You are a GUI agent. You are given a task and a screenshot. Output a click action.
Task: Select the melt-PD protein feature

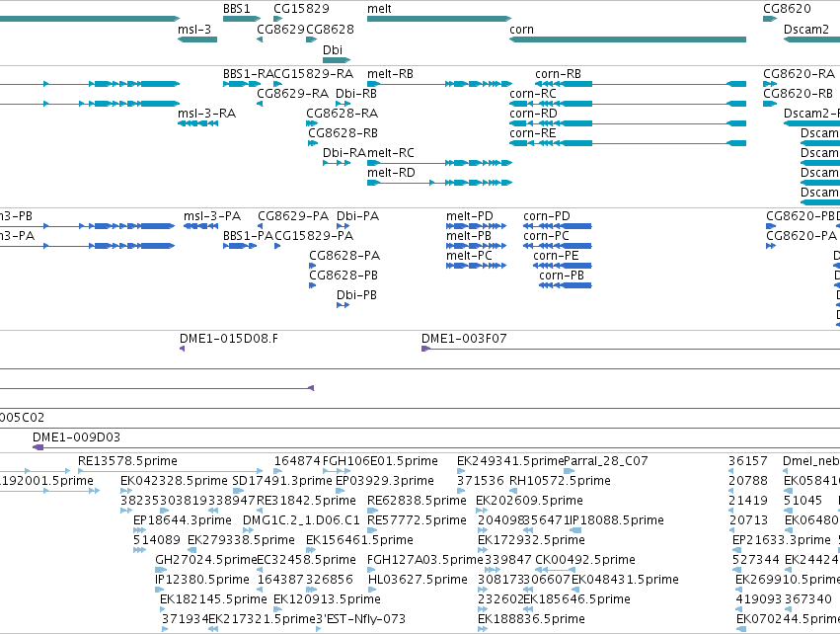click(476, 225)
